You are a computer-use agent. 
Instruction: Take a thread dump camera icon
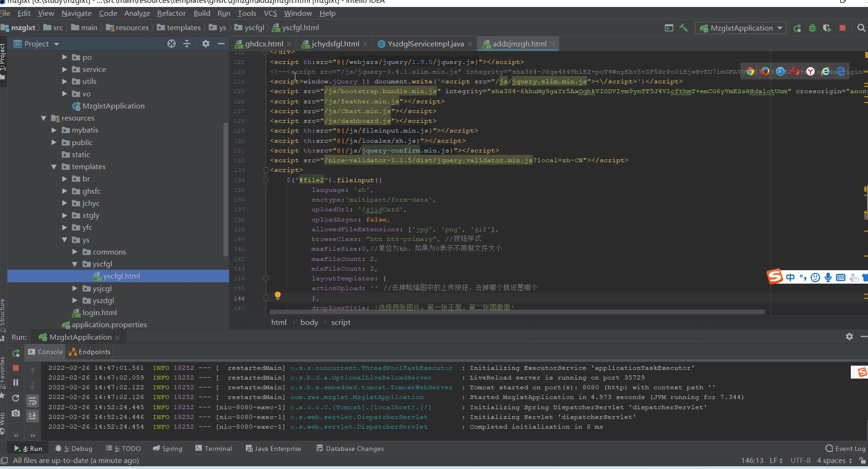(x=15, y=413)
